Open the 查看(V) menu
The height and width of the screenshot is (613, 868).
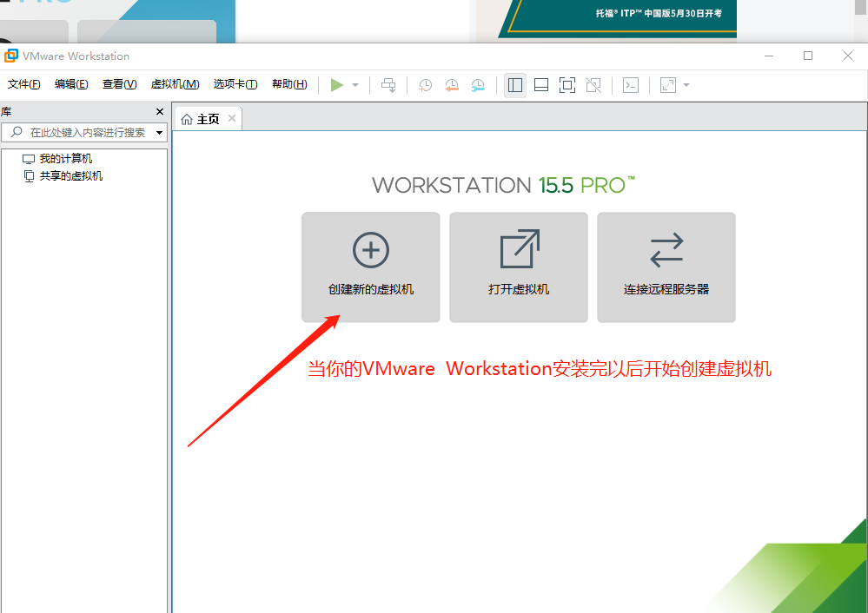(x=120, y=84)
